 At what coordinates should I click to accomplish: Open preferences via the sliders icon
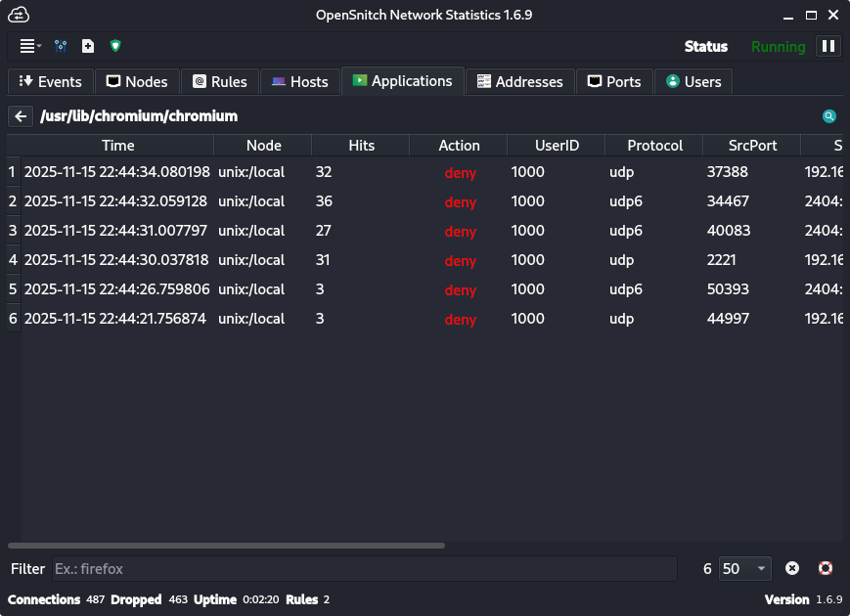pyautogui.click(x=61, y=46)
